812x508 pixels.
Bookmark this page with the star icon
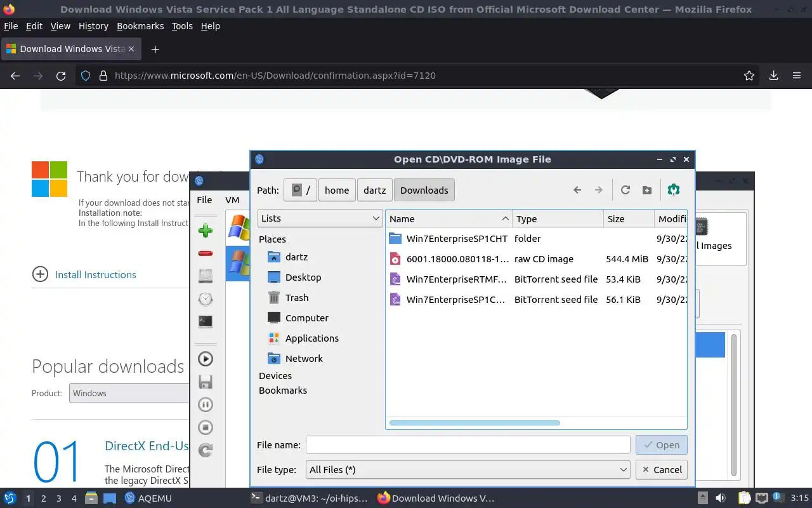click(749, 76)
